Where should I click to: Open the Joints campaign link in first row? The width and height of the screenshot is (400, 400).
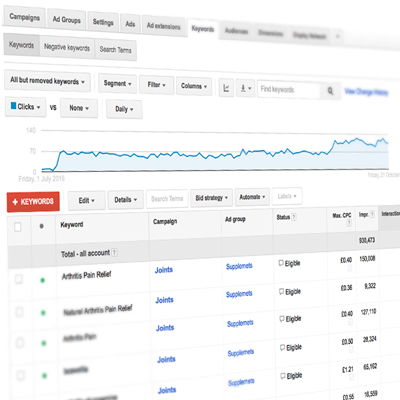point(164,270)
